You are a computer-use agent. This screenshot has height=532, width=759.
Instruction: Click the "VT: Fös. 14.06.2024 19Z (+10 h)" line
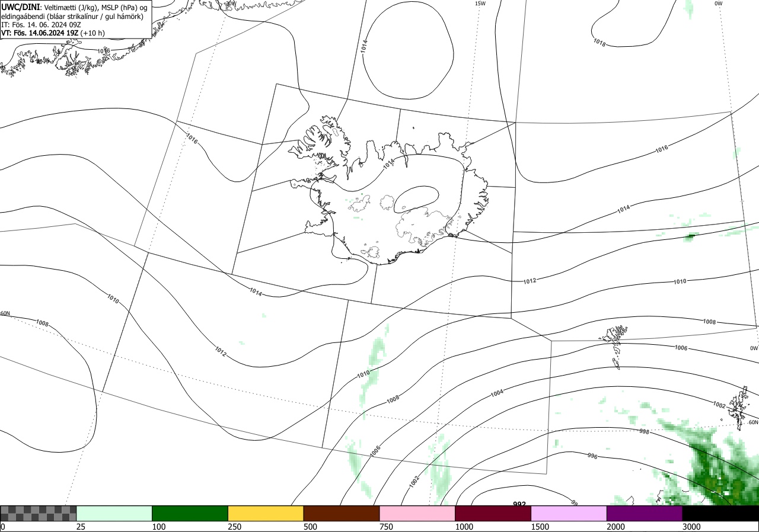pos(53,33)
